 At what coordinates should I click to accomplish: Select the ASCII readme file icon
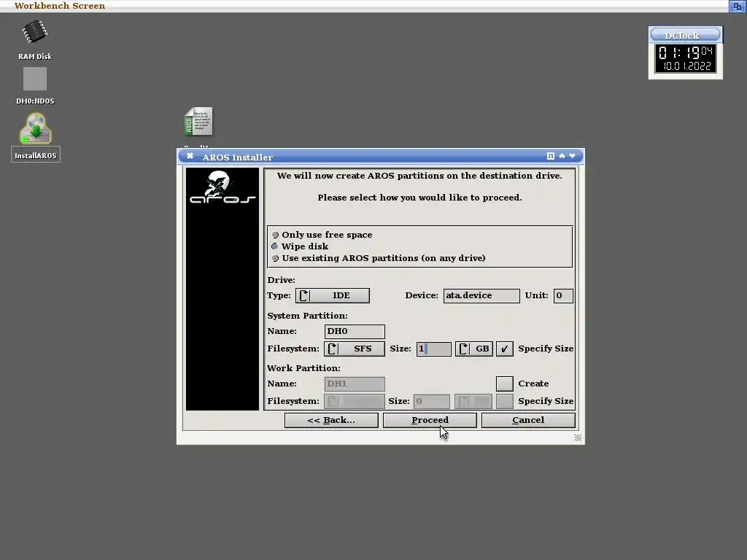198,122
